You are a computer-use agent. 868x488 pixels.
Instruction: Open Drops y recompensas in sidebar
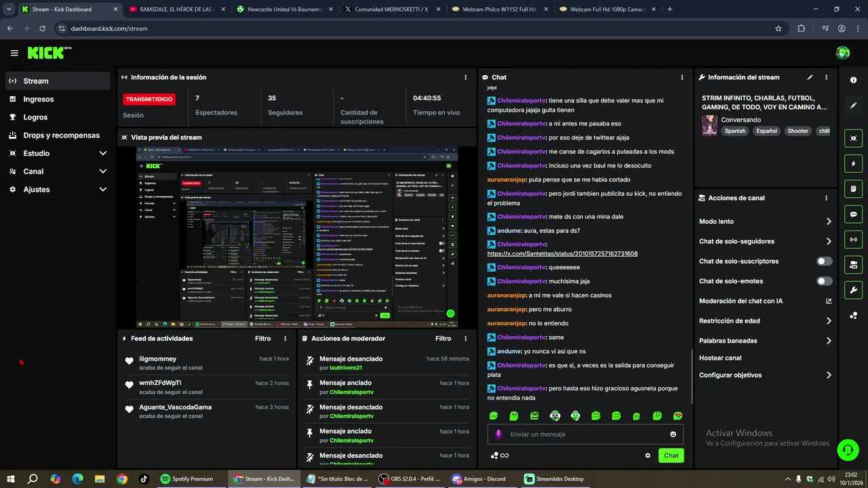tap(58, 135)
